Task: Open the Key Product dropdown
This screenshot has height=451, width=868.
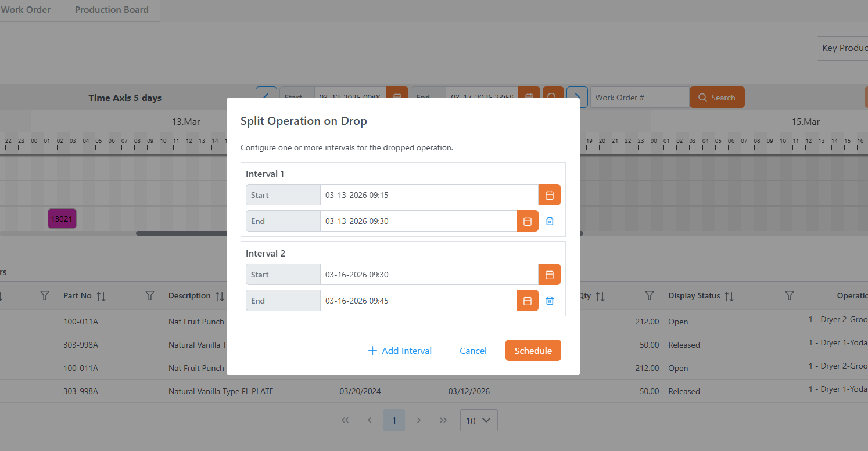Action: click(x=842, y=48)
